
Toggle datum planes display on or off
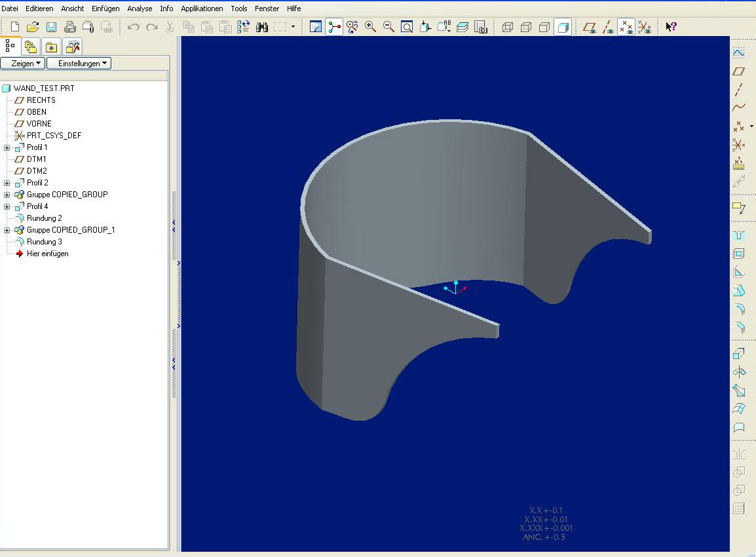[x=590, y=27]
